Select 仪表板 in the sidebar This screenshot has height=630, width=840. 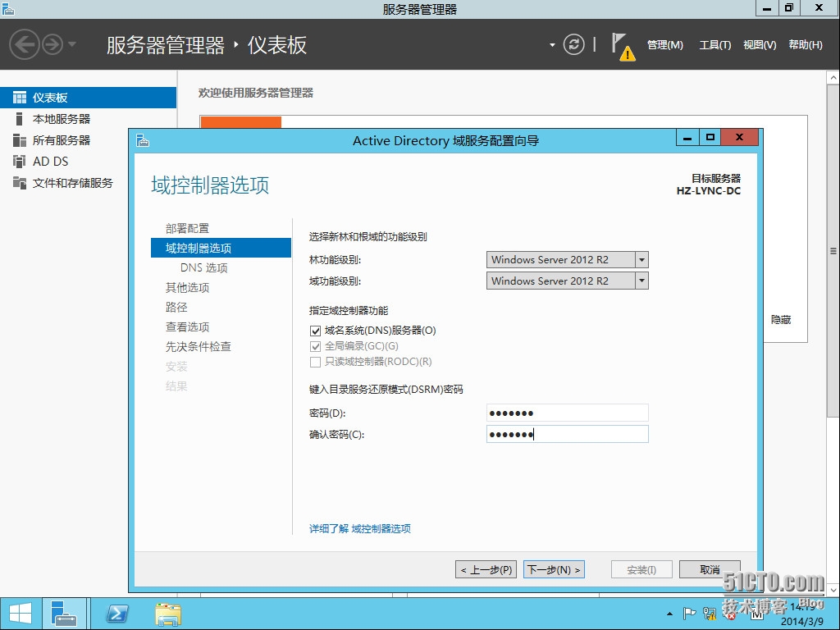[x=89, y=98]
